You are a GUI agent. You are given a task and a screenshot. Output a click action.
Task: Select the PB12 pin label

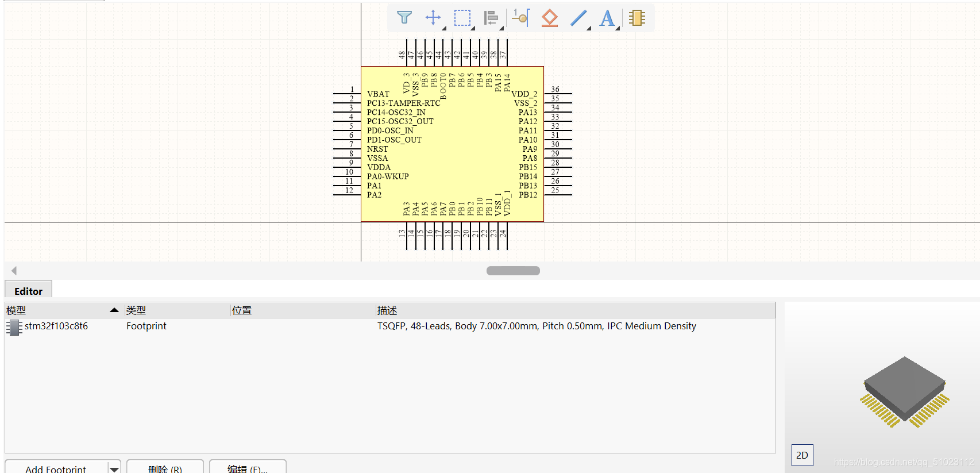pos(528,195)
